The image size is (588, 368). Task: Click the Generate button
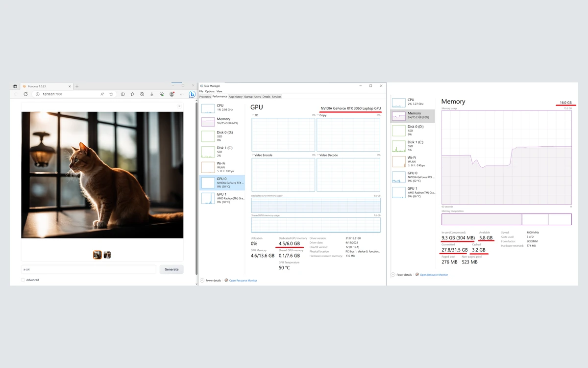tap(171, 269)
